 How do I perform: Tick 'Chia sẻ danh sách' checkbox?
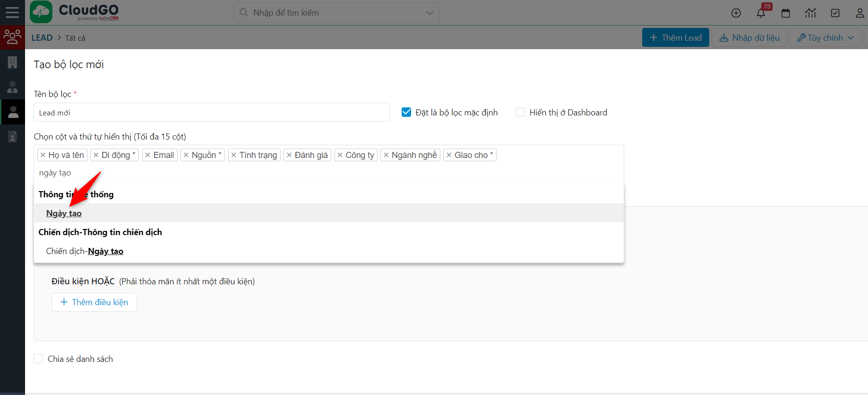pos(38,359)
